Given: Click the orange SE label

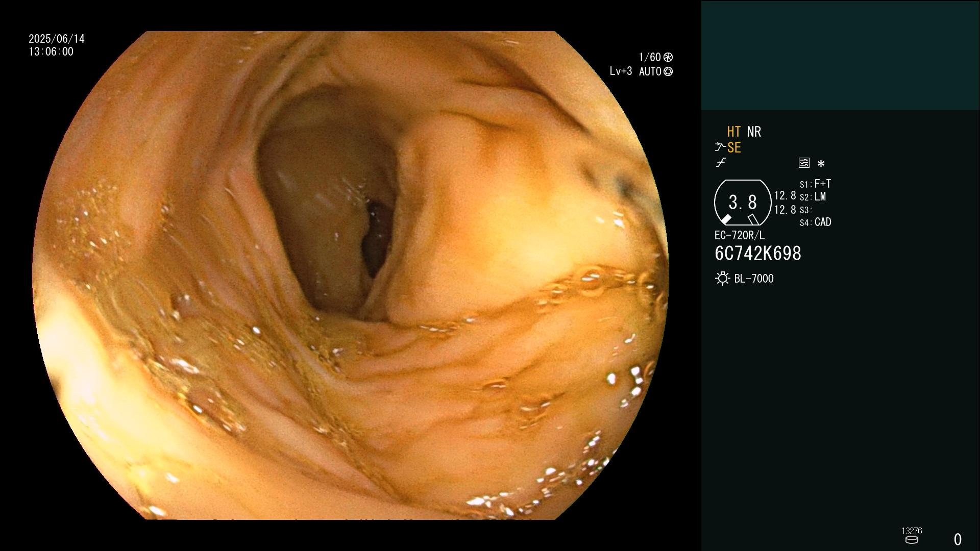Looking at the screenshot, I should (734, 147).
